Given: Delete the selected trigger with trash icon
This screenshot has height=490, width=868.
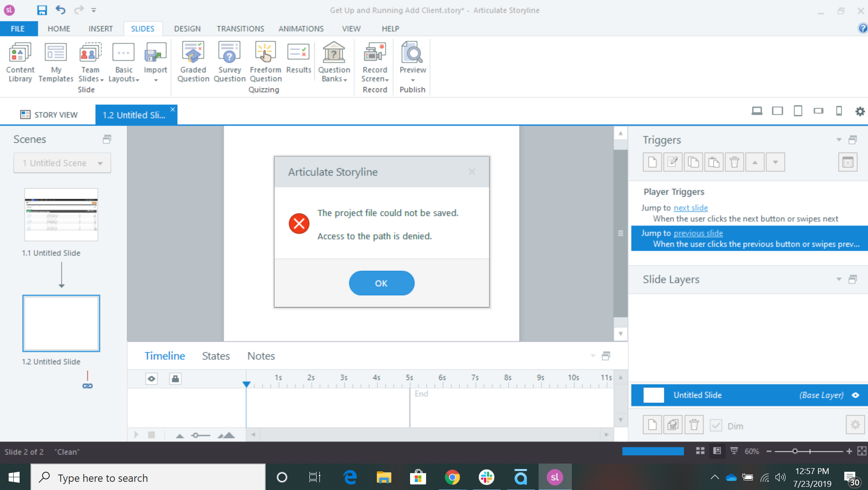Looking at the screenshot, I should (734, 162).
